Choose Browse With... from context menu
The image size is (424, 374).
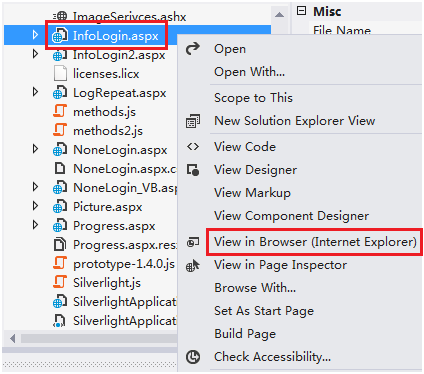tap(255, 288)
